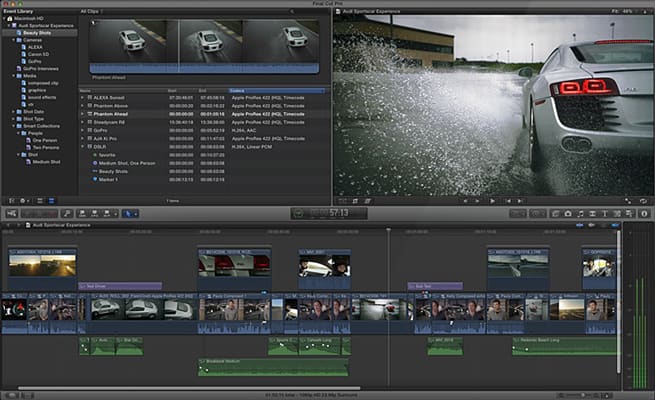The height and width of the screenshot is (400, 655).
Task: Open the timeline index button at bottom left
Action: [12, 395]
